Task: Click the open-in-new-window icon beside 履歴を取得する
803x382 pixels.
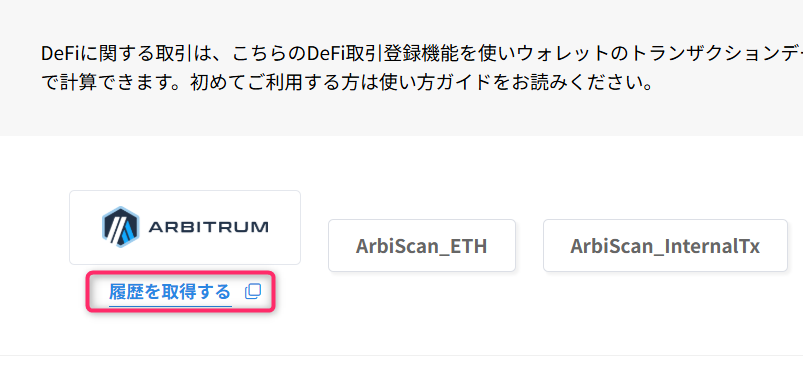Action: [x=252, y=292]
